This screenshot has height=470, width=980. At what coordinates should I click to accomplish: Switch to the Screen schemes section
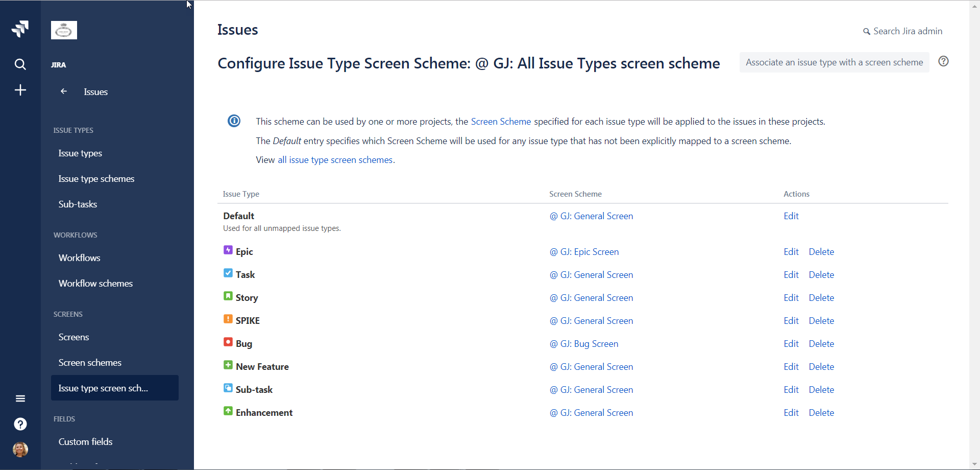(90, 362)
